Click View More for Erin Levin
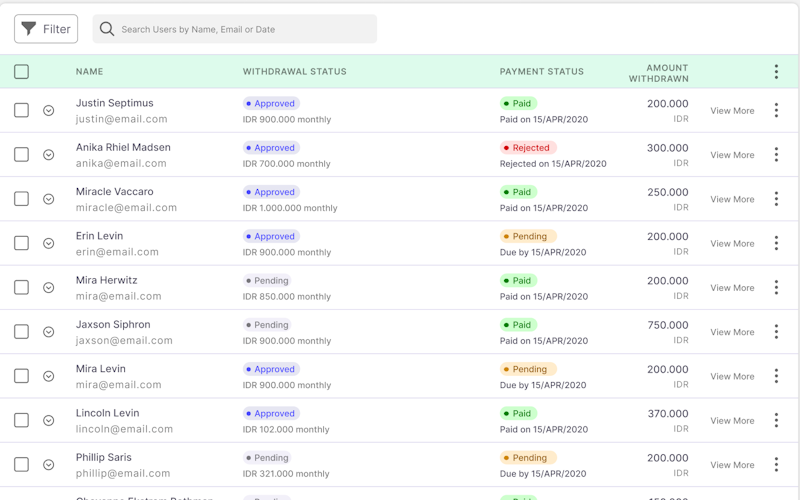Viewport: 800px width, 500px height. pyautogui.click(x=732, y=244)
